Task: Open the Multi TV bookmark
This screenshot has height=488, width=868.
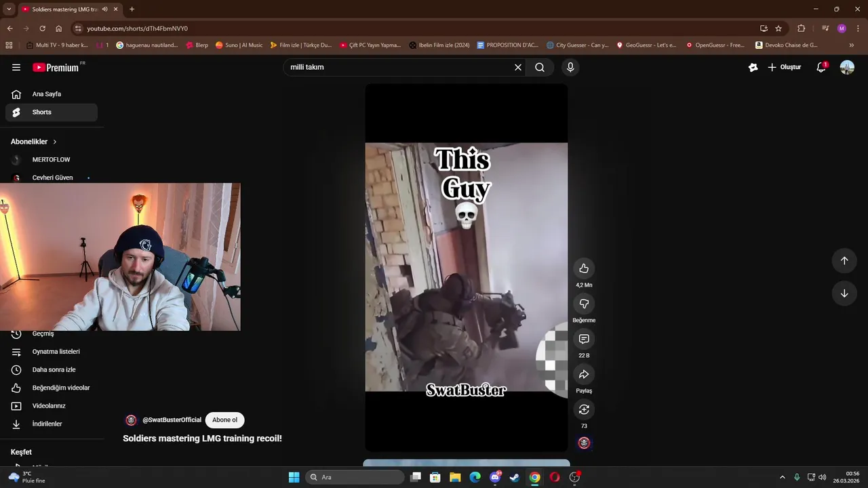Action: tap(57, 45)
